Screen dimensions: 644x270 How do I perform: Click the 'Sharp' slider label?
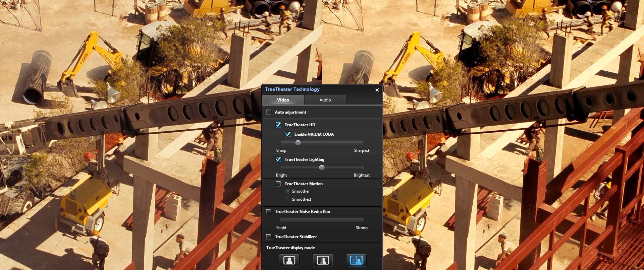click(281, 150)
